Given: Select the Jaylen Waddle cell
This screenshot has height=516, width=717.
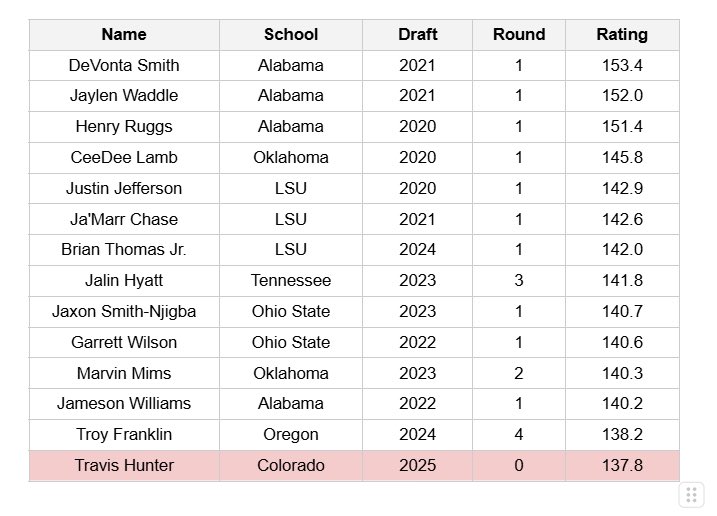Looking at the screenshot, I should click(124, 96).
